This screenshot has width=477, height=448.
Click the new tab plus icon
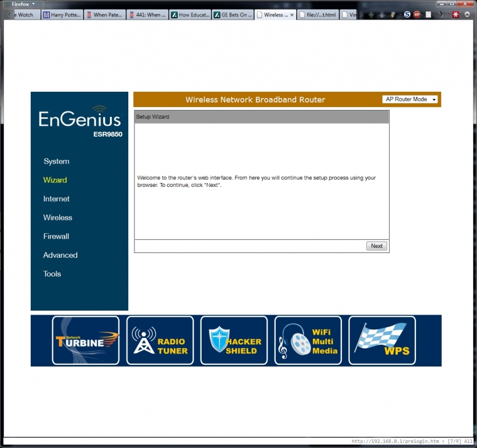371,15
